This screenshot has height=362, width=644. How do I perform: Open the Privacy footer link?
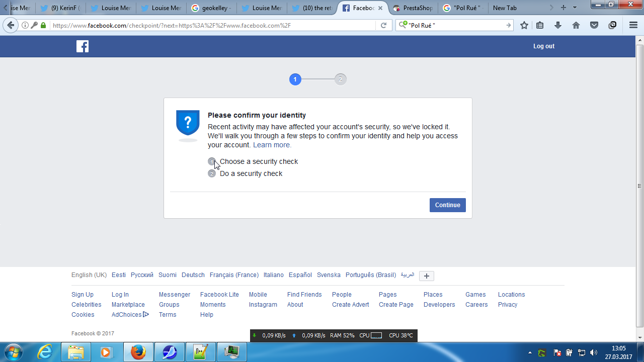[x=508, y=305]
